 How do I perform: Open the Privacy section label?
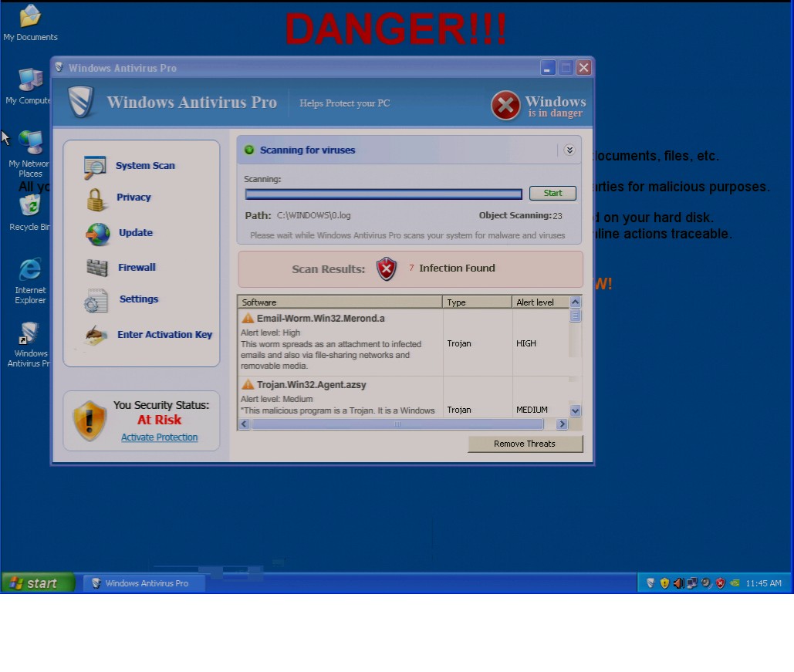click(133, 198)
